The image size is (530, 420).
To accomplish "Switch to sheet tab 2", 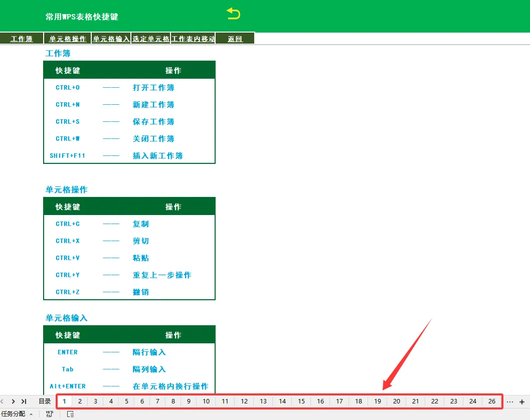I will 80,401.
